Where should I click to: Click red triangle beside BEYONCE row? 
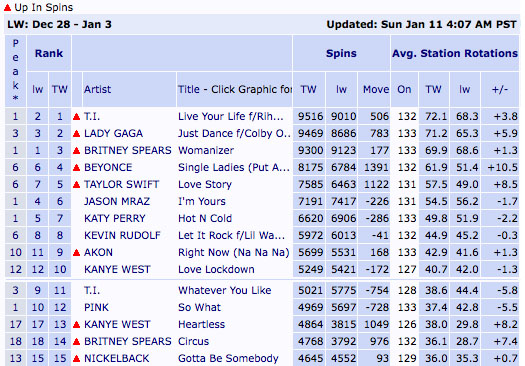(76, 167)
